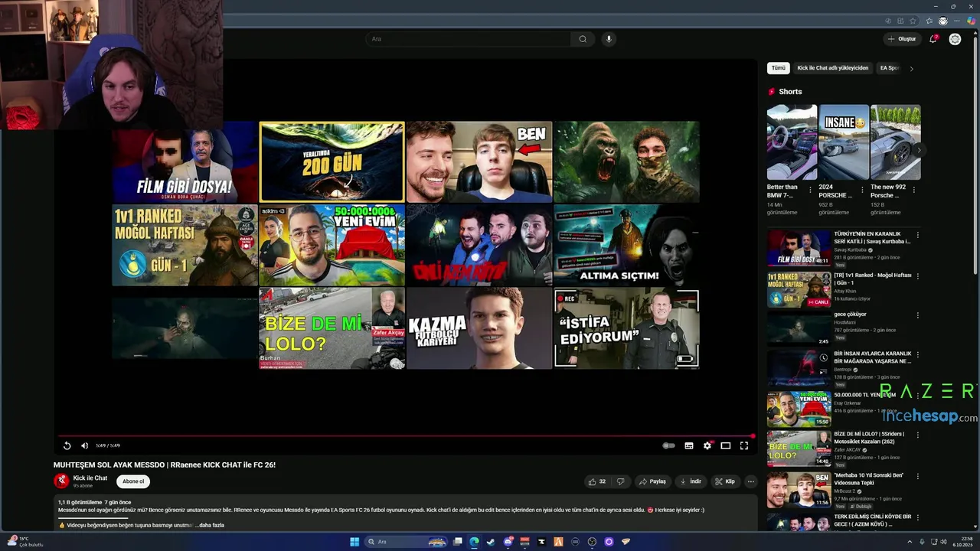Switch to theater mode view
The width and height of the screenshot is (980, 551).
pyautogui.click(x=726, y=445)
